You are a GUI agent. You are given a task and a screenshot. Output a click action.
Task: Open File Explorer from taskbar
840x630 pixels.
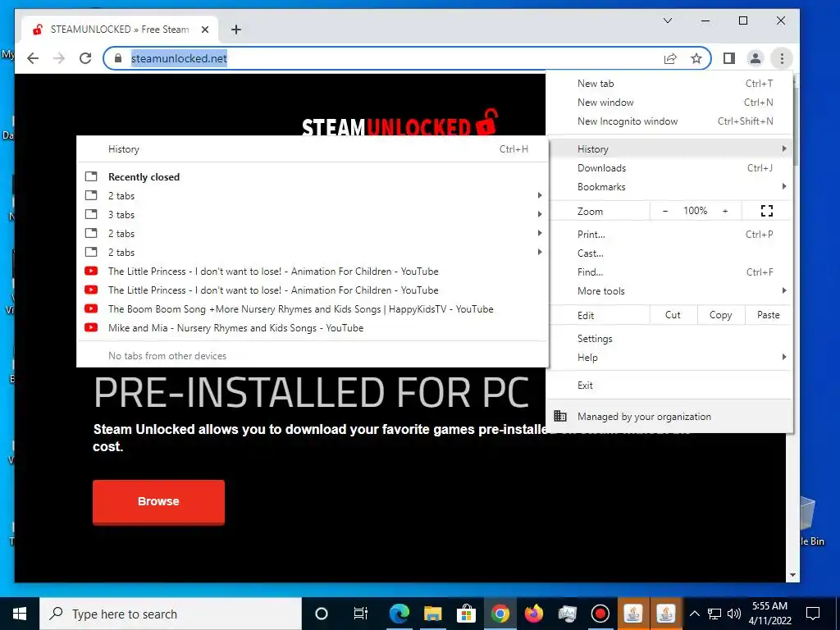[x=433, y=614]
